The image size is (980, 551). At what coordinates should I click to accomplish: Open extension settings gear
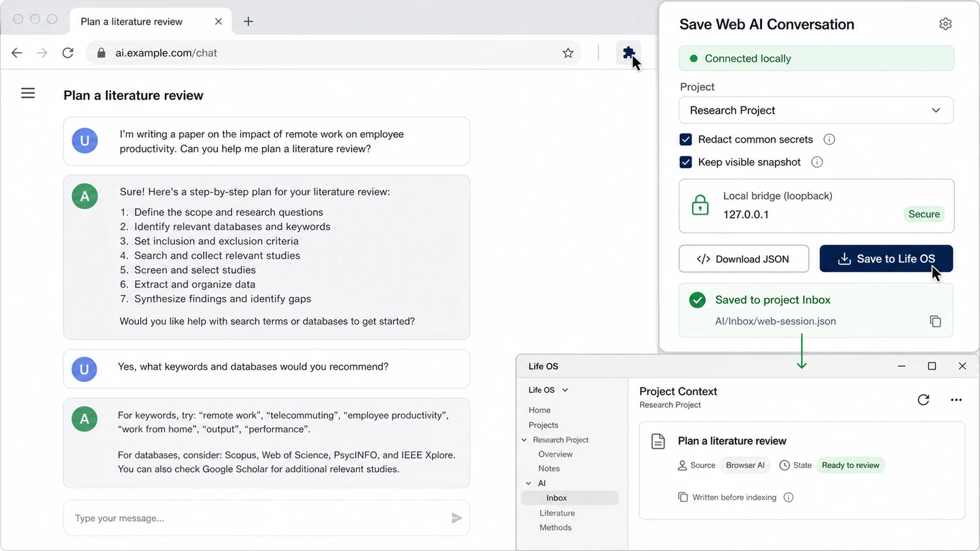click(945, 24)
